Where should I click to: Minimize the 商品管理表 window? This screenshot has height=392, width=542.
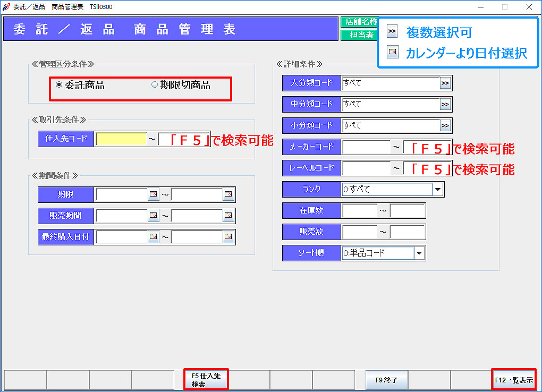(481, 7)
